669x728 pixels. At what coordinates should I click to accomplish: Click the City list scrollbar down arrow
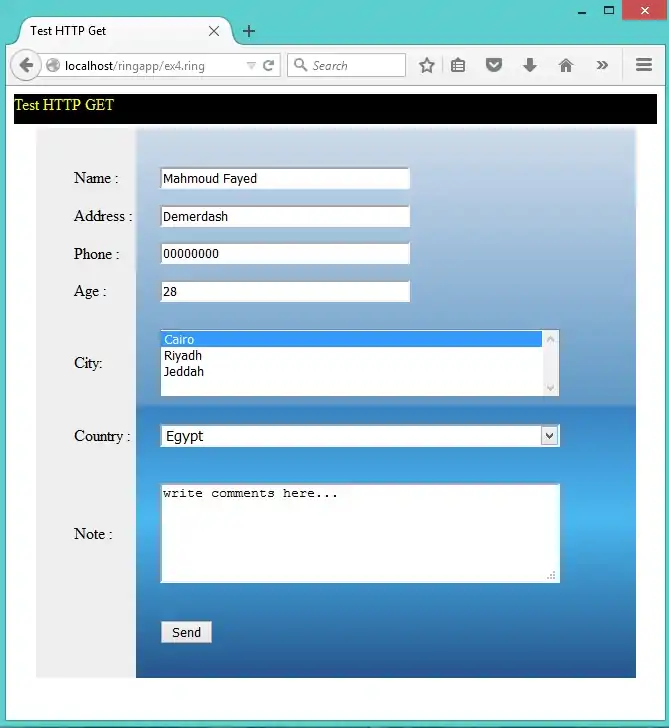point(550,388)
